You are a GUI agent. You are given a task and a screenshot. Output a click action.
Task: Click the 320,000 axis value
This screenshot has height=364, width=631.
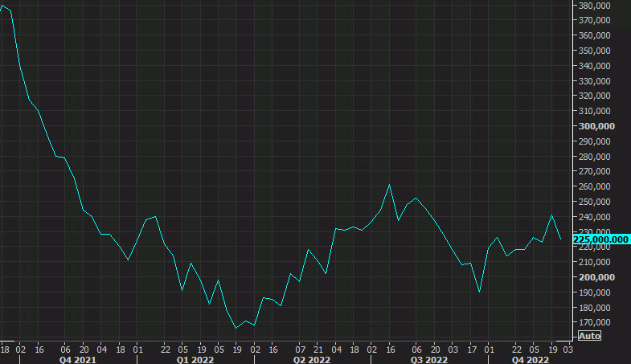[x=594, y=96]
